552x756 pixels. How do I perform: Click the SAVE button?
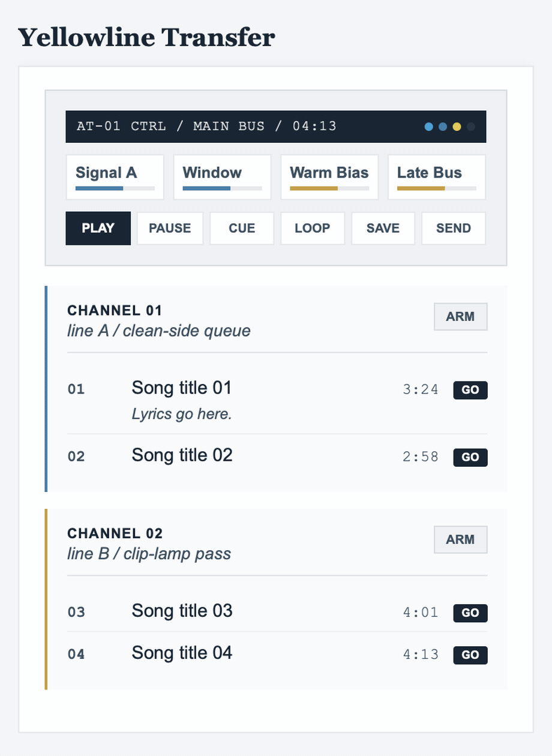383,228
